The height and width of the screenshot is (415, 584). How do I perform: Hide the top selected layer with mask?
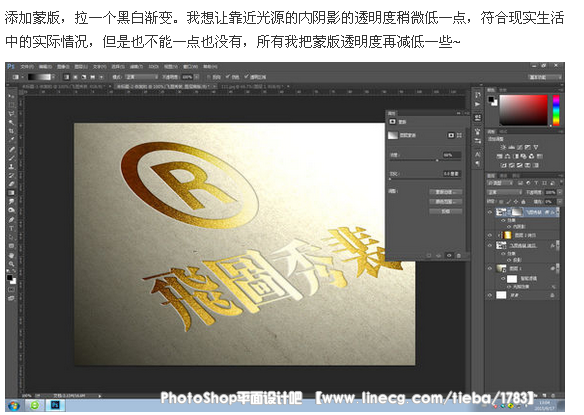coord(490,212)
